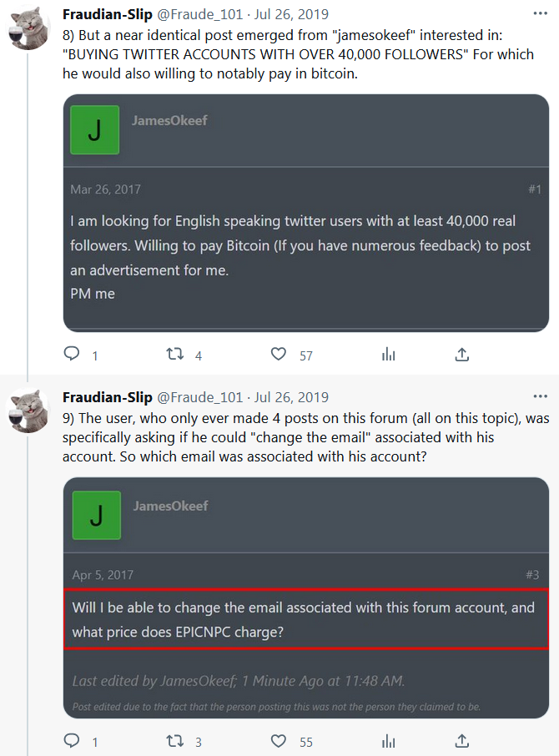
Task: Retweet the tweet numbered 9
Action: (x=174, y=741)
